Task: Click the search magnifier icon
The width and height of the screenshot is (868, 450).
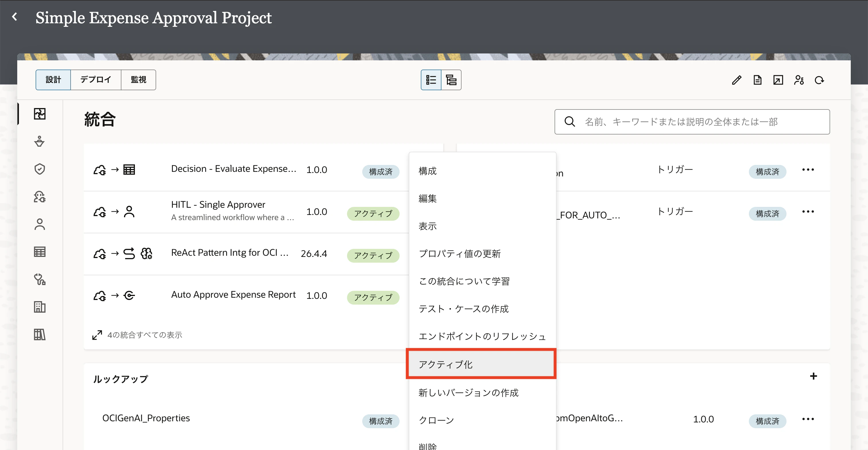Action: [570, 122]
